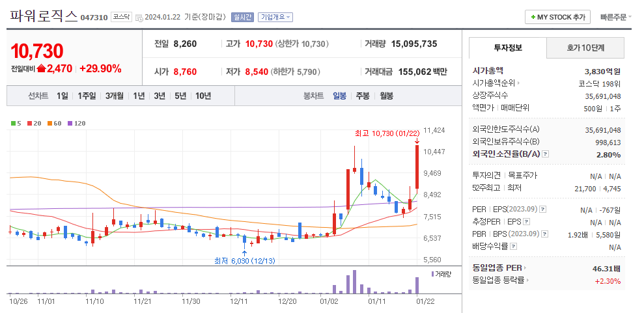The image size is (644, 313).
Task: Click the red 20-day moving average legend square
Action: click(x=30, y=123)
